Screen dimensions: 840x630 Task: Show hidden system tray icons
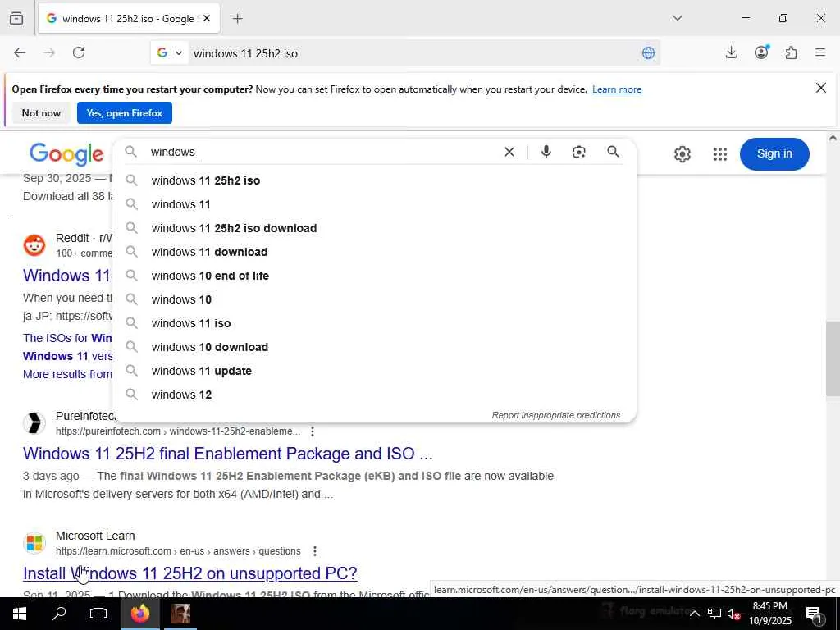point(694,614)
